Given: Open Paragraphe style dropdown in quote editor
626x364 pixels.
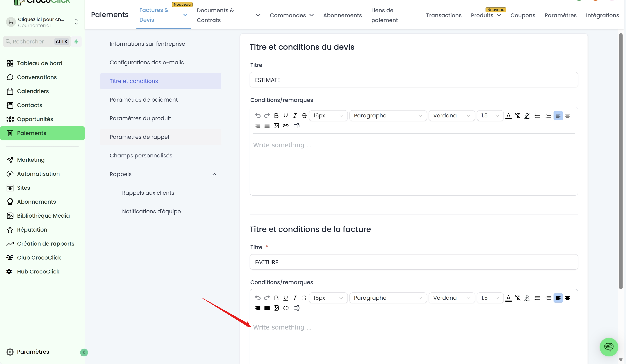Looking at the screenshot, I should [388, 116].
